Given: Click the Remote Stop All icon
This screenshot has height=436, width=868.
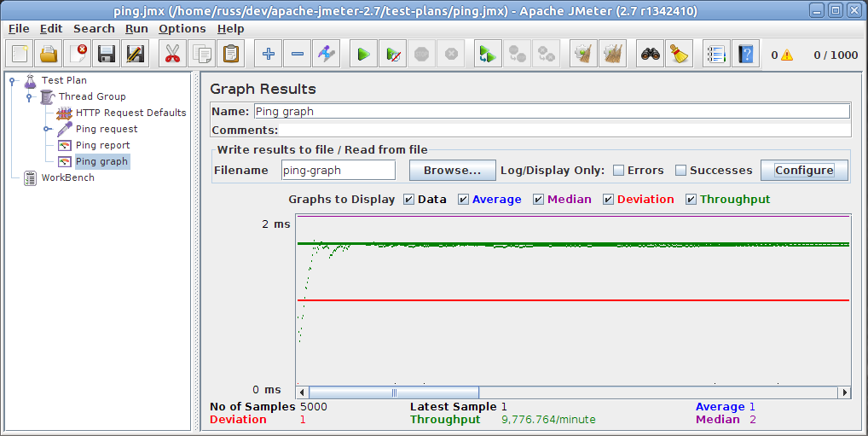Looking at the screenshot, I should [x=517, y=54].
